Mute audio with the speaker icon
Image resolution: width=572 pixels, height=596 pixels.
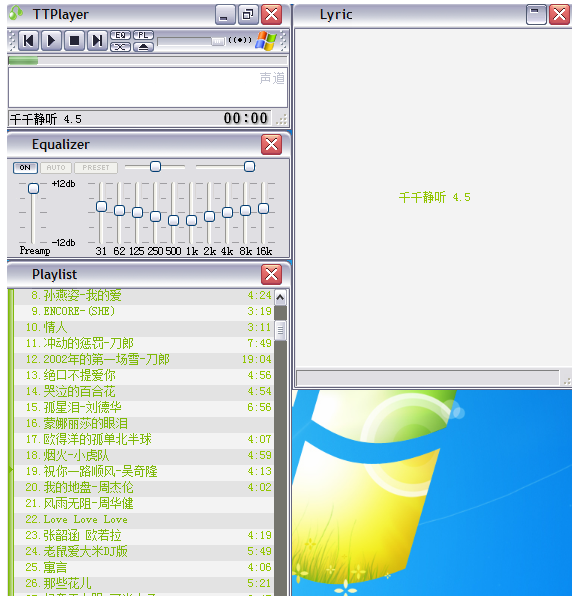[240, 40]
